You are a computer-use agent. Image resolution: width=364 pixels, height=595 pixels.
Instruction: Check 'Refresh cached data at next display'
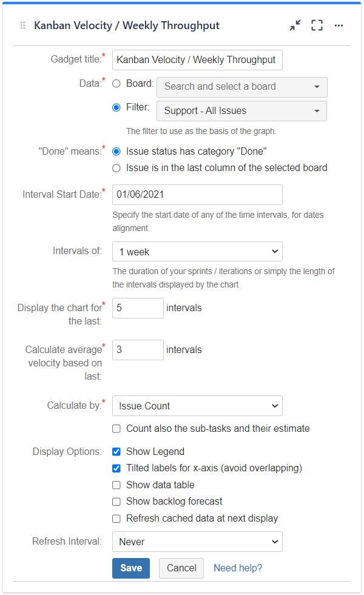[x=115, y=519]
